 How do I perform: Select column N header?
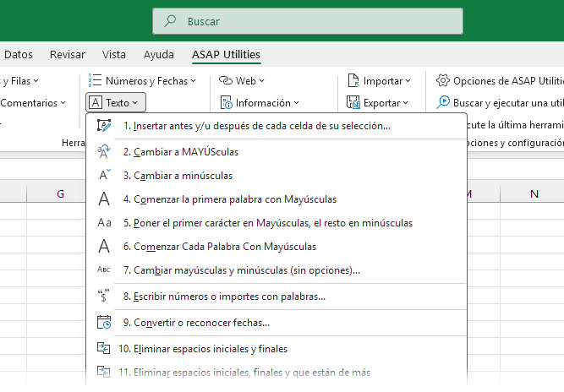[534, 194]
